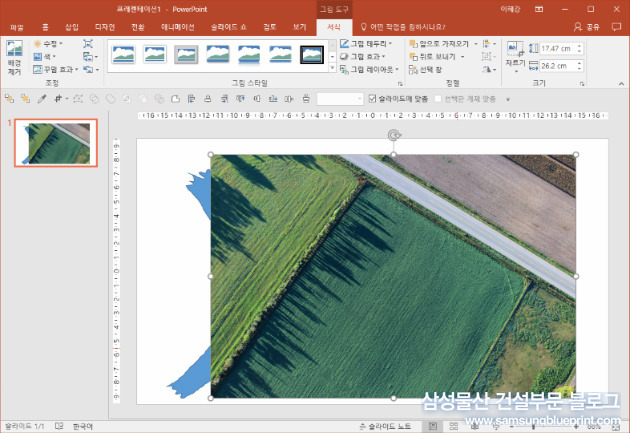Click the ungroup objects icon in quick toolbar
Image resolution: width=630 pixels, height=433 pixels.
[x=25, y=98]
